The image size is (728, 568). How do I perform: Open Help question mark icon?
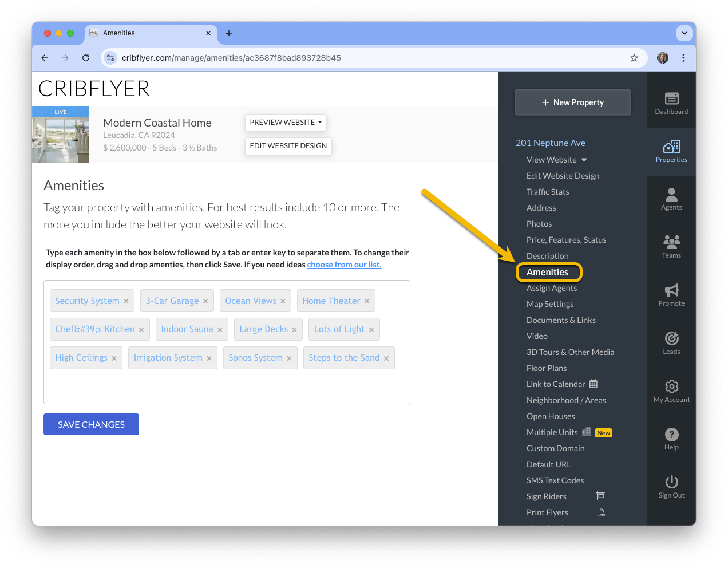tap(671, 435)
